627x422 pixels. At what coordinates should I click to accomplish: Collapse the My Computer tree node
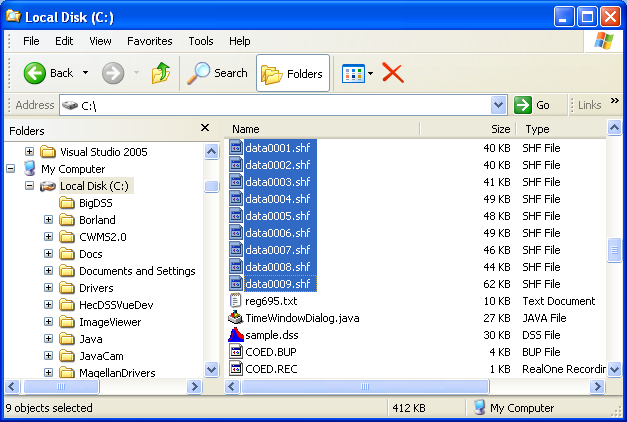[x=11, y=169]
